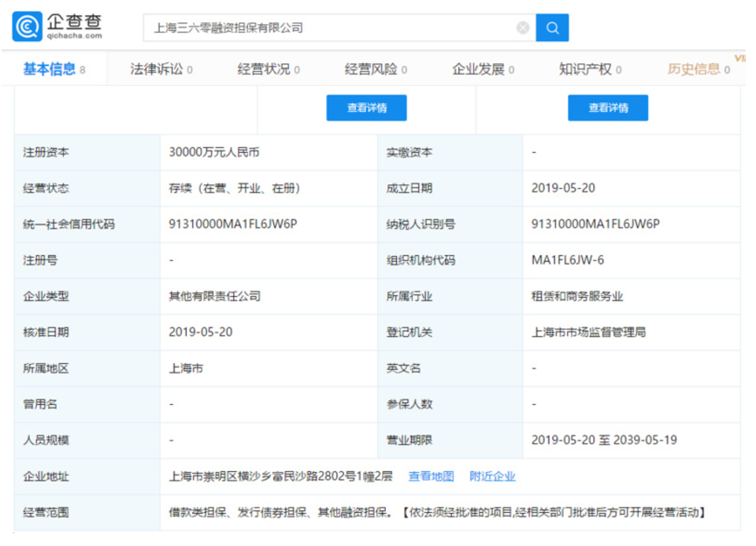Click the 所属地区 value 上海市
The image size is (756, 546).
[186, 369]
